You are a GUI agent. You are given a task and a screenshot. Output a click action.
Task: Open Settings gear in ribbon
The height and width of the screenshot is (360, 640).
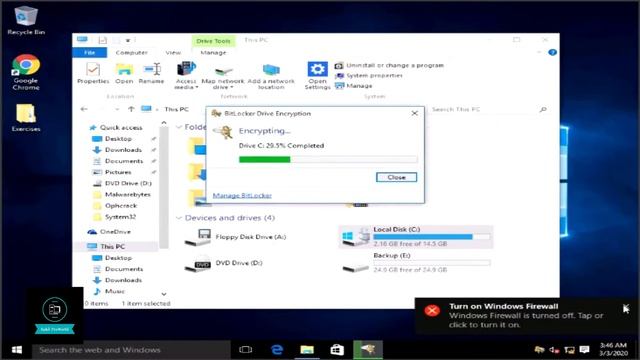coord(318,76)
